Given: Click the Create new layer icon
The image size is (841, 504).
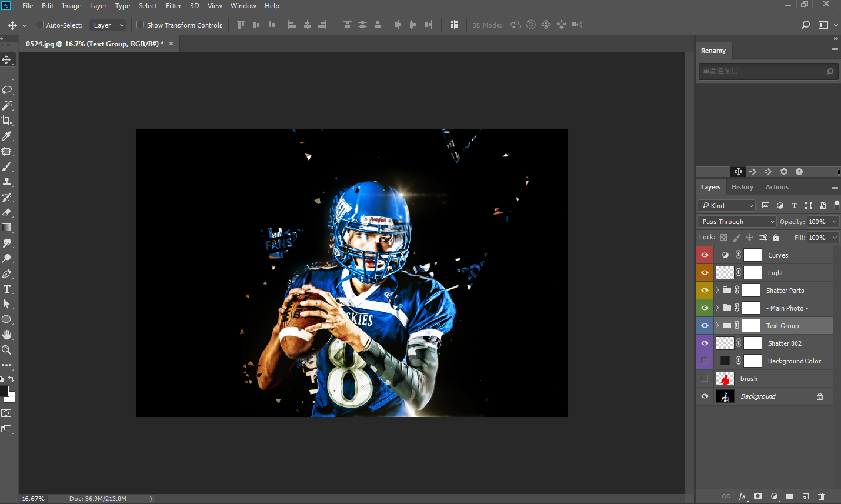Looking at the screenshot, I should [806, 496].
